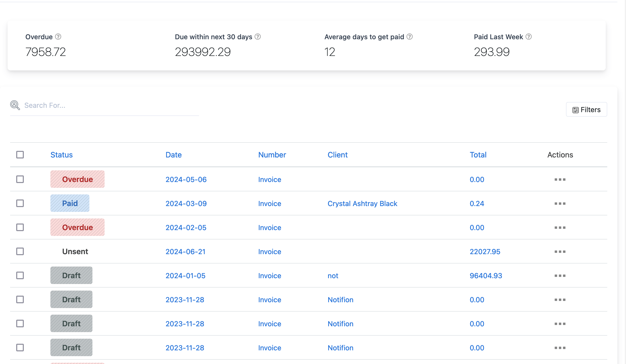The width and height of the screenshot is (626, 364).
Task: Open the actions menu for the 2023-11-28 Notifion invoice
Action: tap(560, 299)
